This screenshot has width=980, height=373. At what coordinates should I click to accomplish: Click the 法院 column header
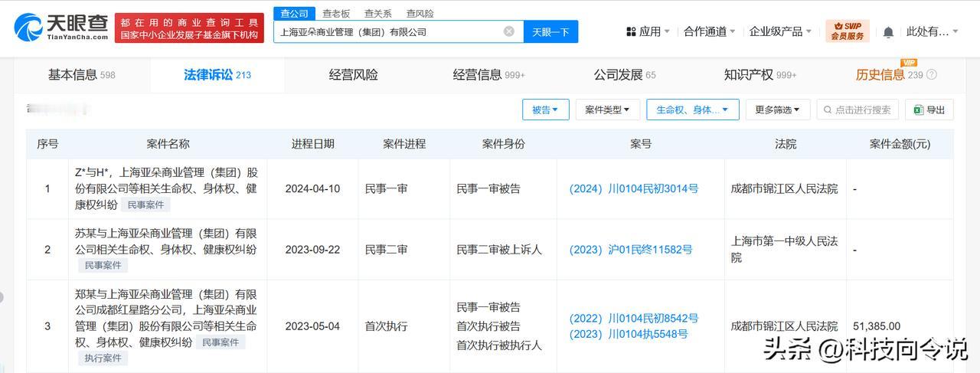pos(786,144)
